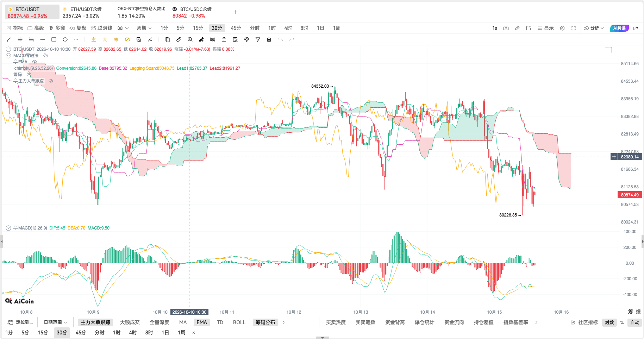Collapse the MACD(12,26,9) pane chevron
The image size is (644, 339).
click(8, 228)
